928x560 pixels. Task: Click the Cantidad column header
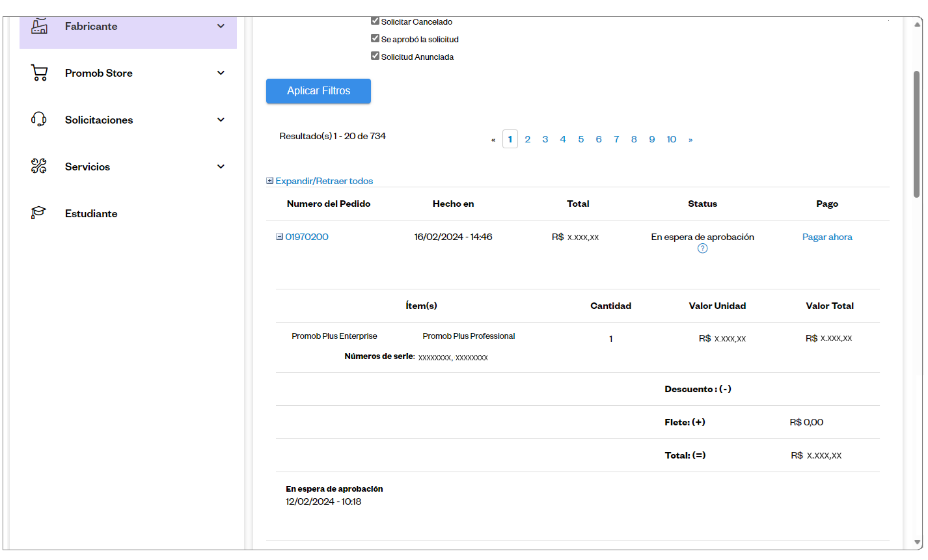[x=610, y=306]
